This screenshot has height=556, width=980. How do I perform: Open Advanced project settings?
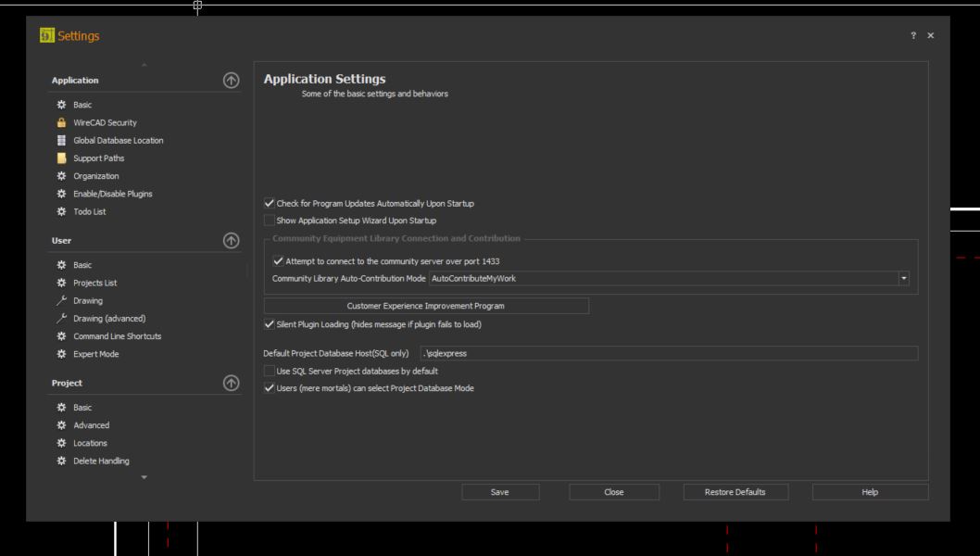92,425
